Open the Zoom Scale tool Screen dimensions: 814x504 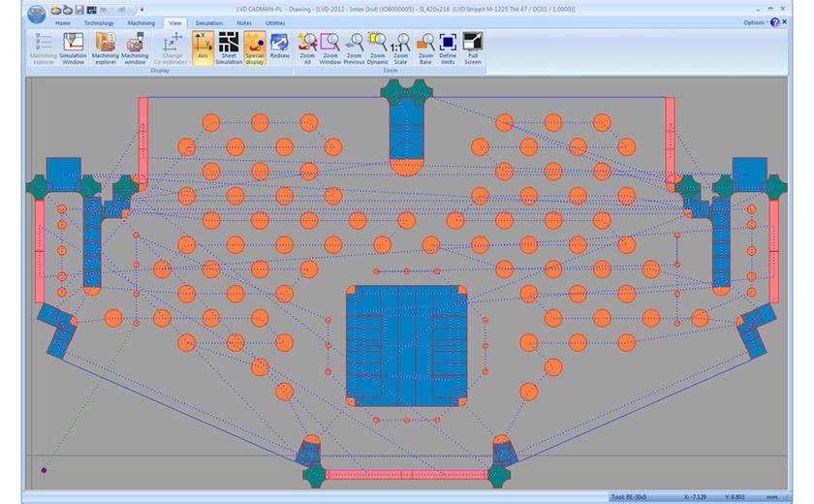(400, 47)
